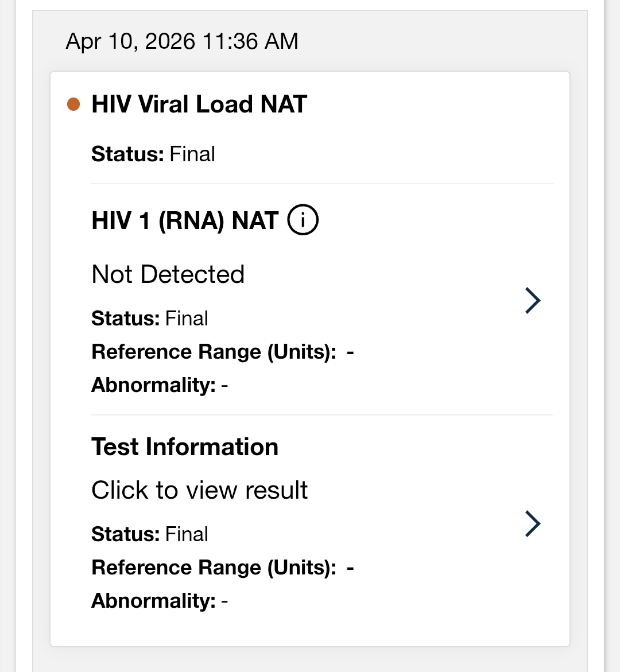Click the info icon beside HIV 1 (RNA) NAT

coord(303,221)
